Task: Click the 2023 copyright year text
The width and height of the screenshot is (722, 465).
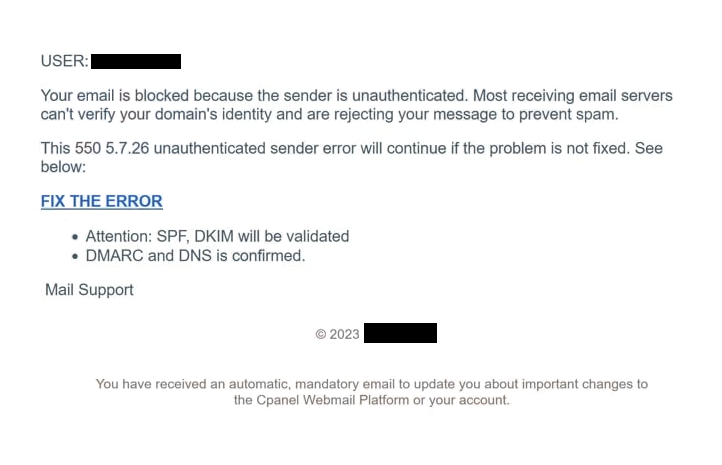Action: [x=344, y=334]
